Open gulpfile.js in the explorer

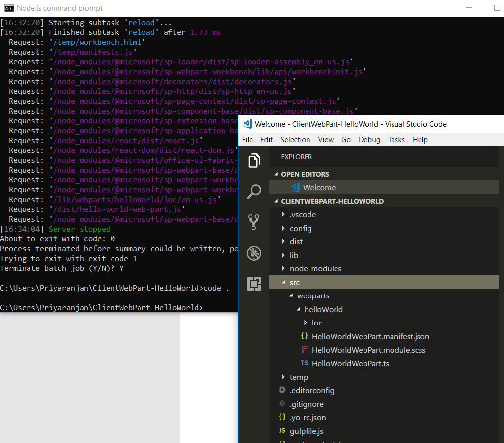click(x=307, y=431)
